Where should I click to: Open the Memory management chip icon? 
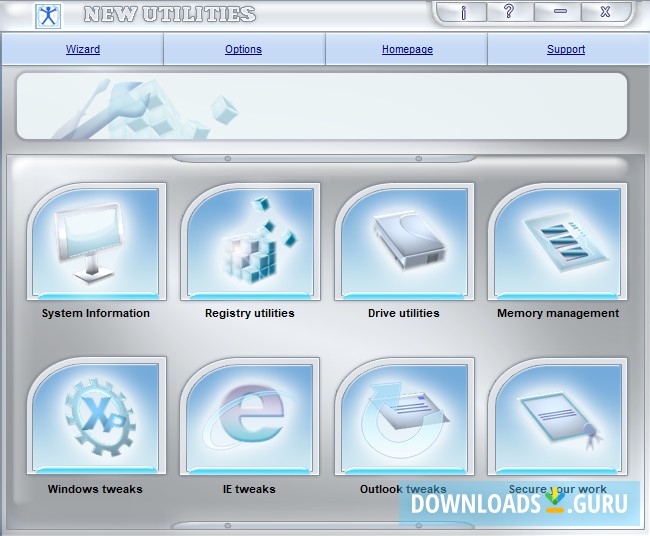pyautogui.click(x=558, y=242)
